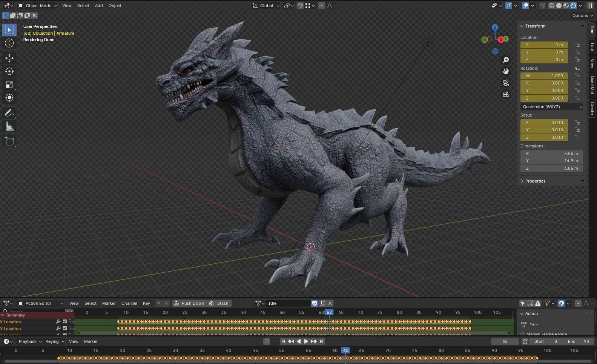597x364 pixels.
Task: Toggle Only Show Errors warning filter
Action: coord(538,303)
